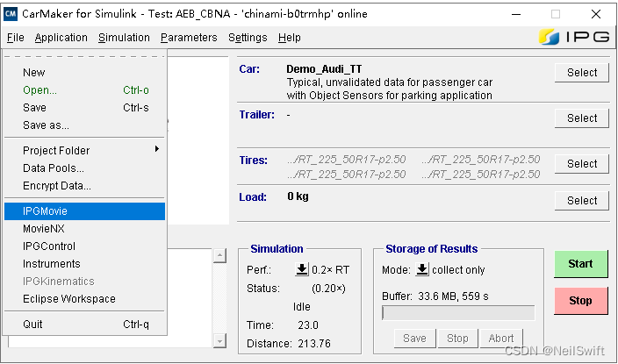Select a Car using its Select button

581,73
